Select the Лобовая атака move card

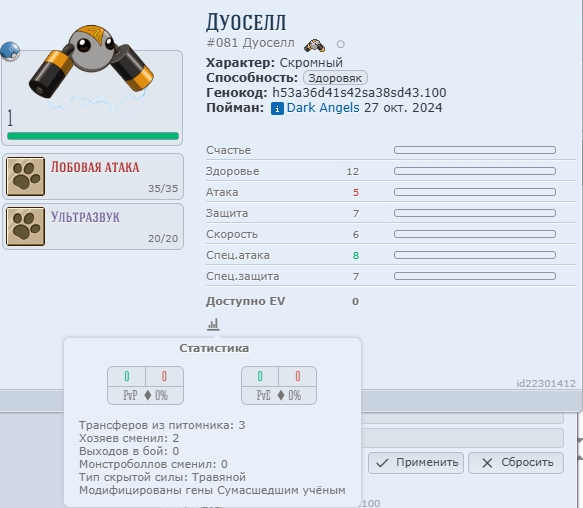[93, 177]
